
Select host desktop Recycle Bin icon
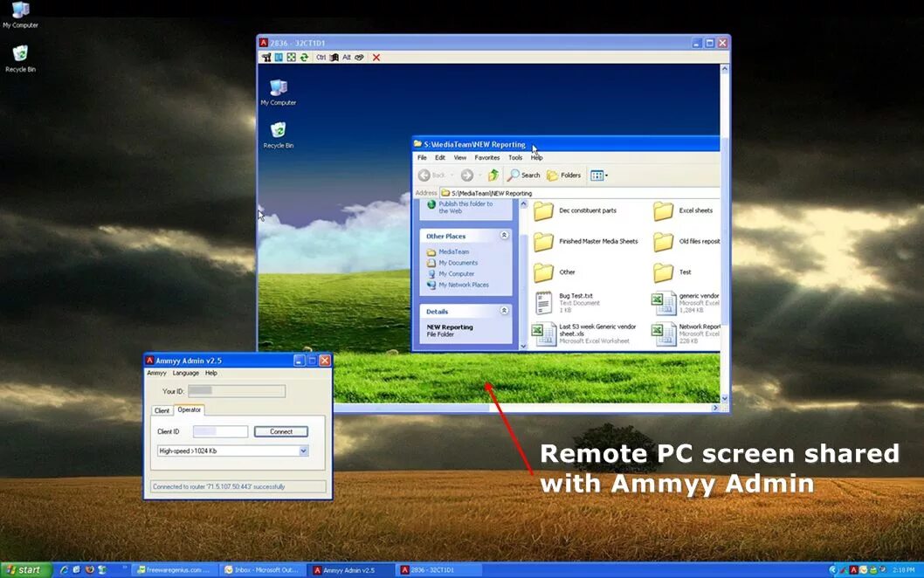(x=20, y=58)
